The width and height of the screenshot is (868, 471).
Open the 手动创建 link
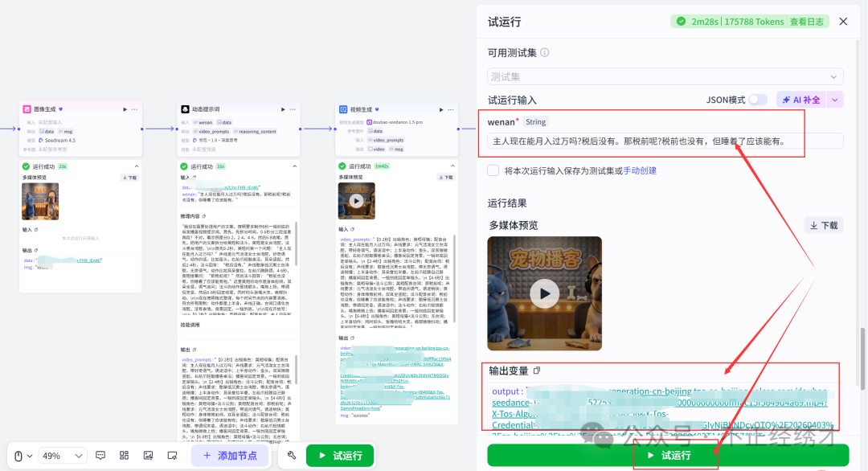click(x=641, y=170)
